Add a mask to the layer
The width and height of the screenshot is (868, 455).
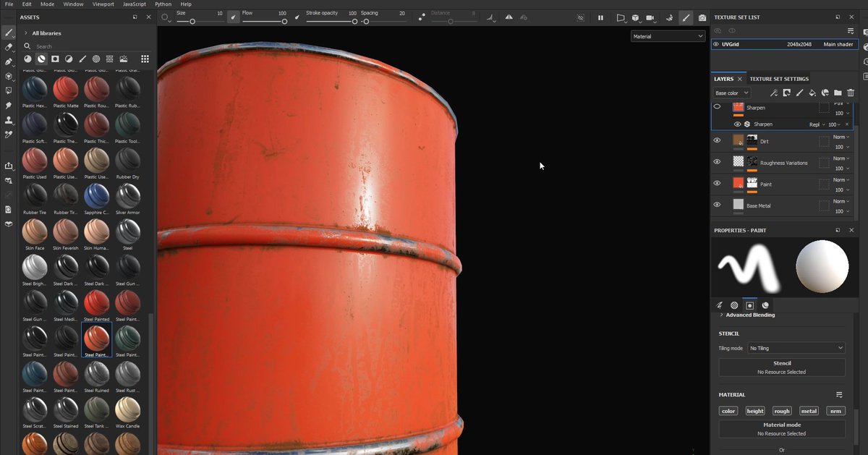(786, 93)
